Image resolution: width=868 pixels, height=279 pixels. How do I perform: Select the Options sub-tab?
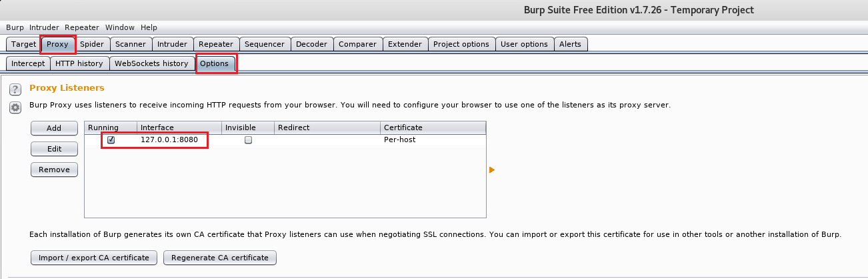pyautogui.click(x=214, y=63)
